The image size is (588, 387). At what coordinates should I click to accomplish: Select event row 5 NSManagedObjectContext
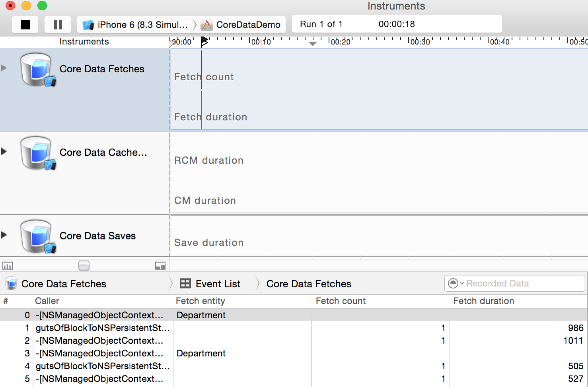[x=294, y=379]
